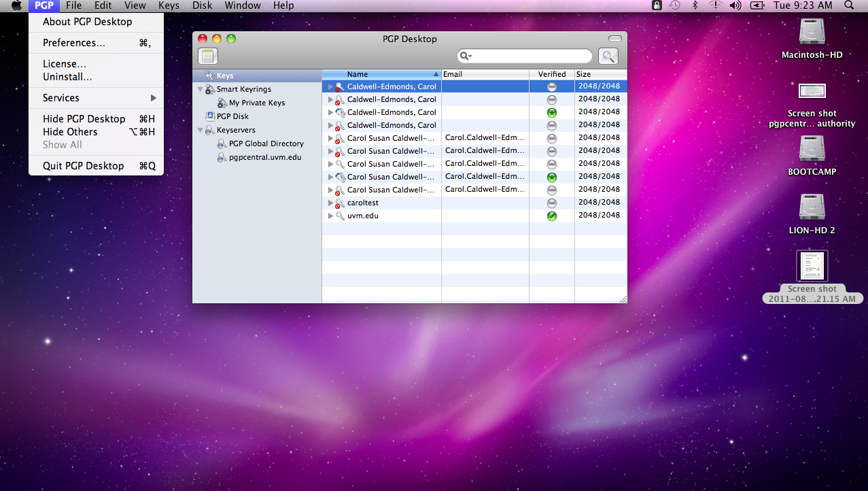Viewport: 868px width, 491px height.
Task: Open Spotlight search in the menu bar
Action: click(x=849, y=5)
